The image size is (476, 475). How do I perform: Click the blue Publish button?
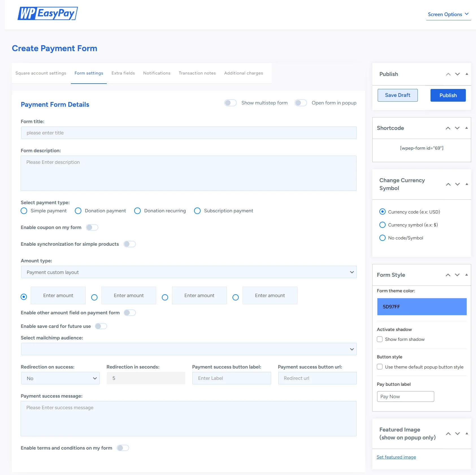coord(448,95)
